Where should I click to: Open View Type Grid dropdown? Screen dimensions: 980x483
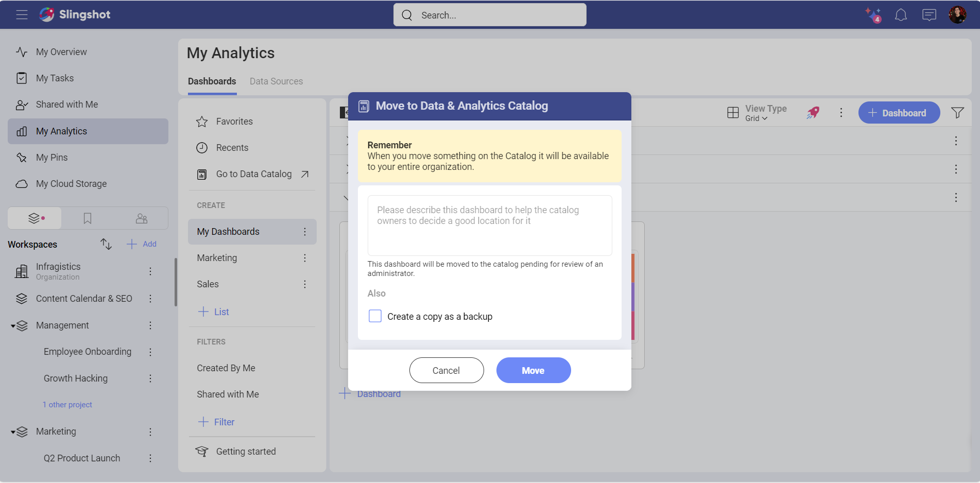coord(757,113)
